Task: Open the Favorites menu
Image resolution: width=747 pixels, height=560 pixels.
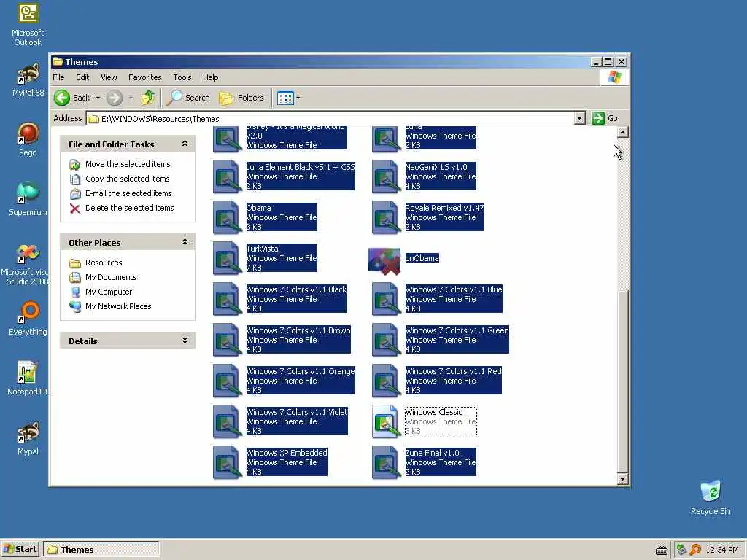Action: click(x=145, y=77)
